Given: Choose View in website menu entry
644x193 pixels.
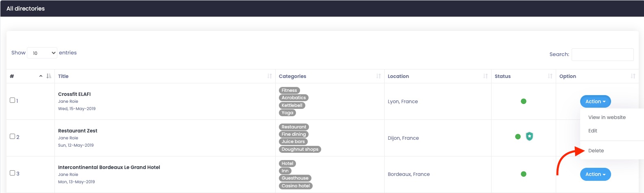Looking at the screenshot, I should (607, 117).
